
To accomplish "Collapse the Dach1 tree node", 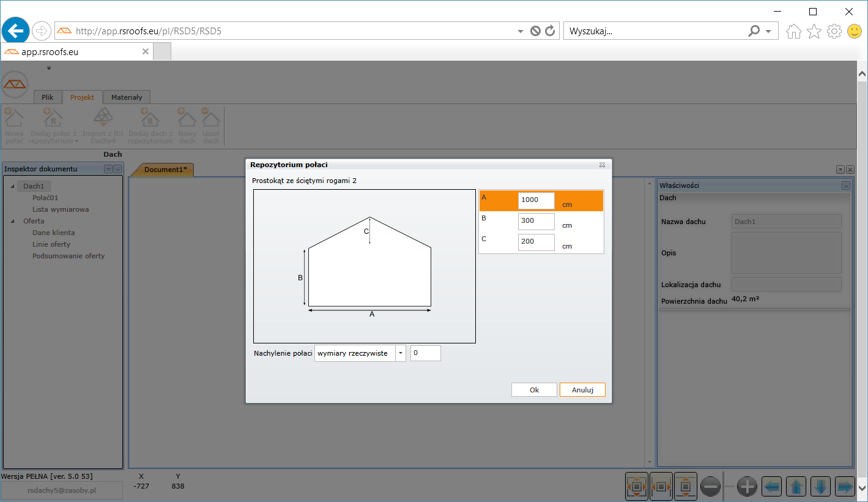I will (x=12, y=187).
